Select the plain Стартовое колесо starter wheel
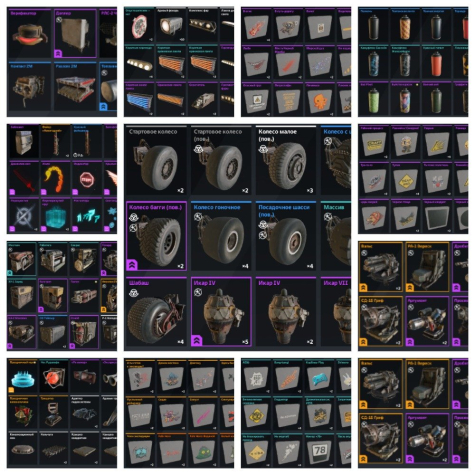 156,160
